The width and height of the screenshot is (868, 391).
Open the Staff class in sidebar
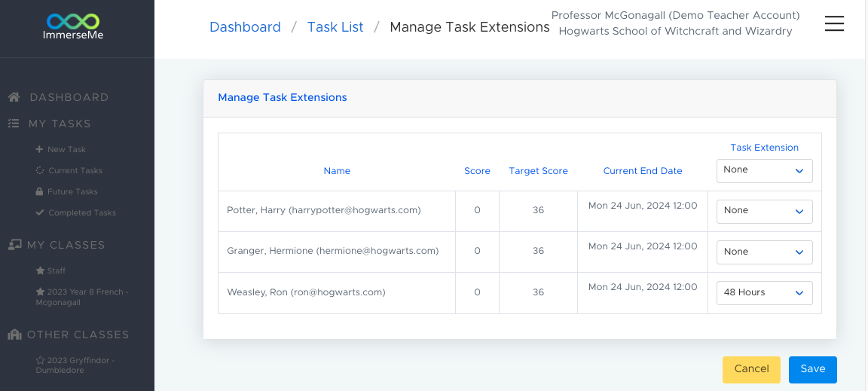coord(57,270)
